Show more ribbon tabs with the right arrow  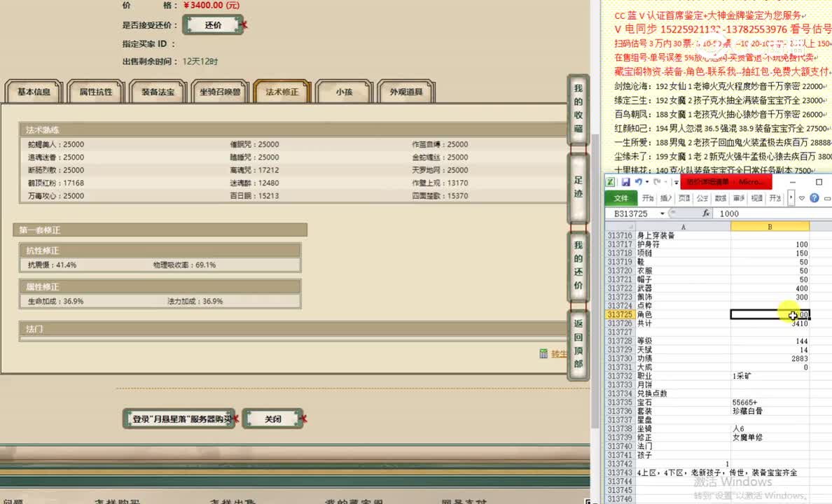791,198
